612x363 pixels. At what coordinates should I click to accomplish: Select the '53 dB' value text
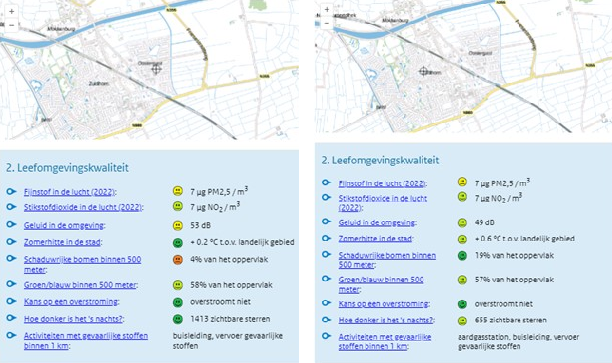click(x=201, y=226)
